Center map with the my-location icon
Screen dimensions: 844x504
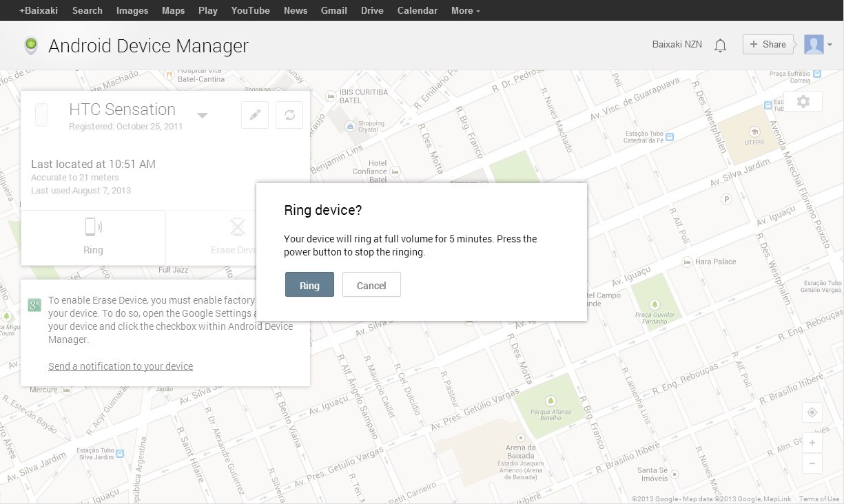pos(812,412)
